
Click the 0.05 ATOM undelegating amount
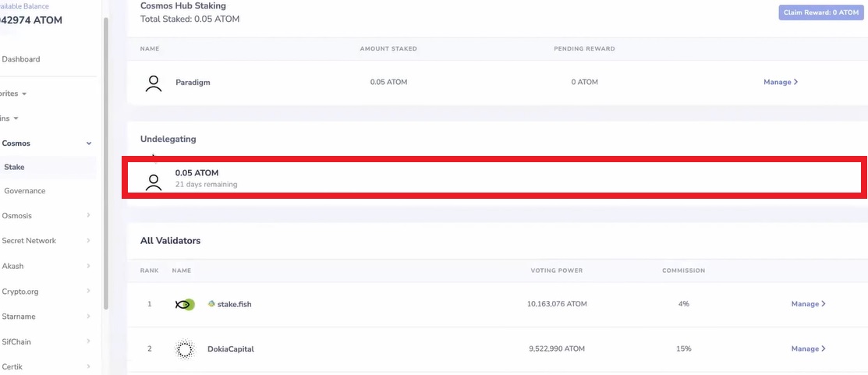197,173
